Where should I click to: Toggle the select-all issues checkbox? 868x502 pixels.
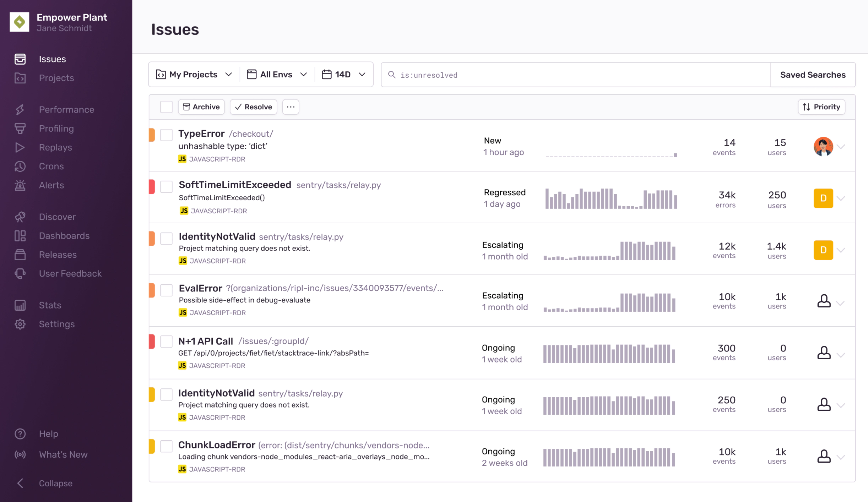[166, 107]
